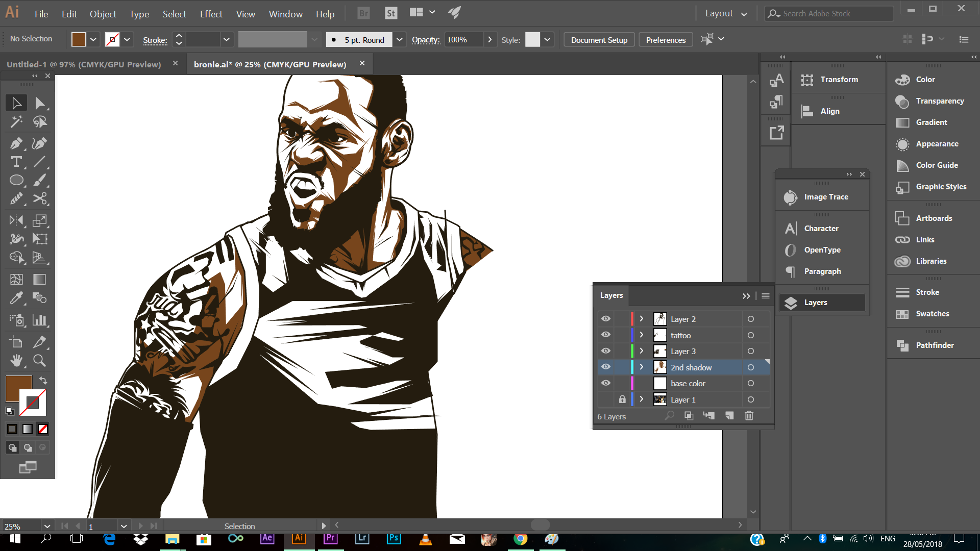This screenshot has height=551, width=980.
Task: Toggle visibility of Layer 3
Action: coord(606,351)
